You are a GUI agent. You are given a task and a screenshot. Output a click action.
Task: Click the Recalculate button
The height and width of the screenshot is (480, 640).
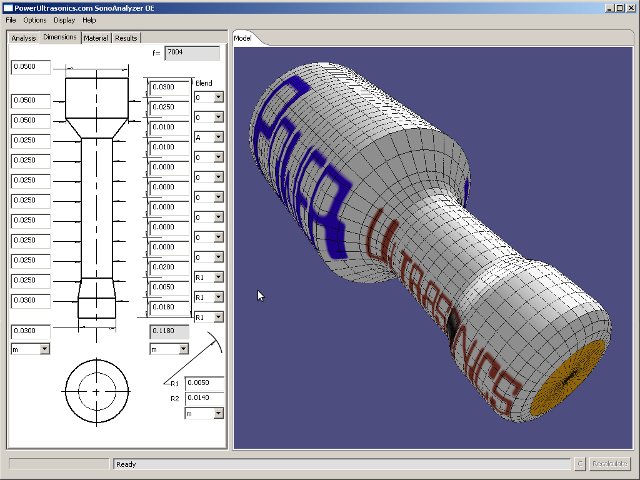pos(609,464)
